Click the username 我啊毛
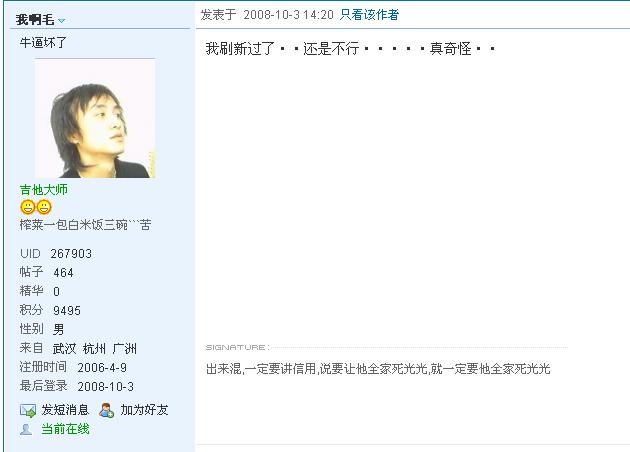630x452 pixels. (x=35, y=19)
